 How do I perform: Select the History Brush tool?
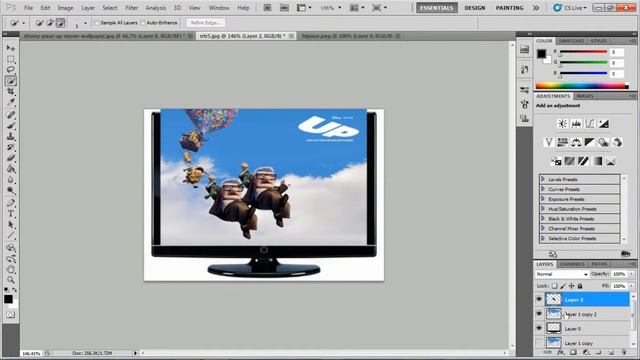[11, 147]
